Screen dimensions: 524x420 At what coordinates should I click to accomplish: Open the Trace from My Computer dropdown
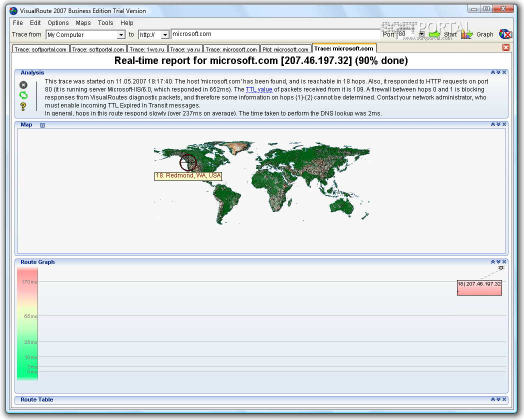[x=121, y=34]
